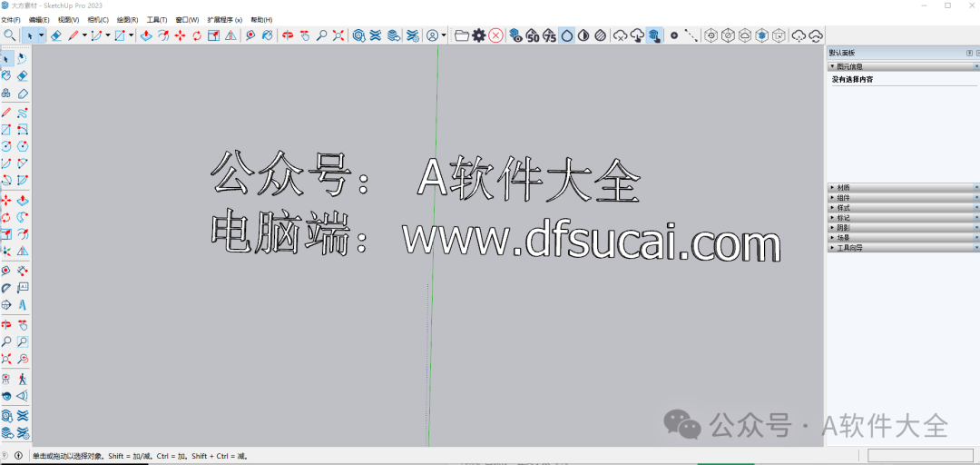Select the Tape Measure tool in top toolbar

(250, 35)
